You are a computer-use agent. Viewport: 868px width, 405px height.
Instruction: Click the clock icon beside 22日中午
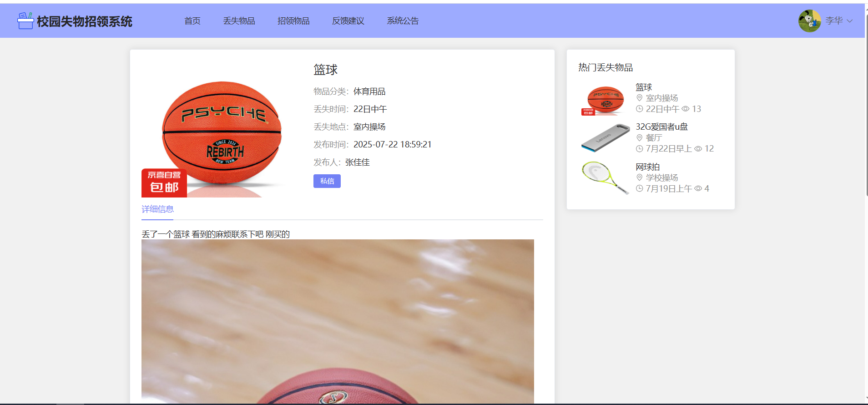639,109
